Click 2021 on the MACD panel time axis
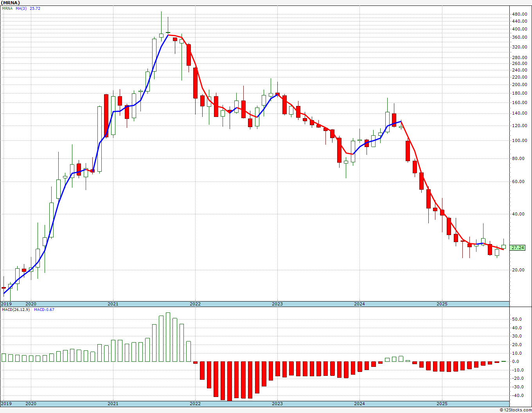The width and height of the screenshot is (532, 413). point(113,404)
